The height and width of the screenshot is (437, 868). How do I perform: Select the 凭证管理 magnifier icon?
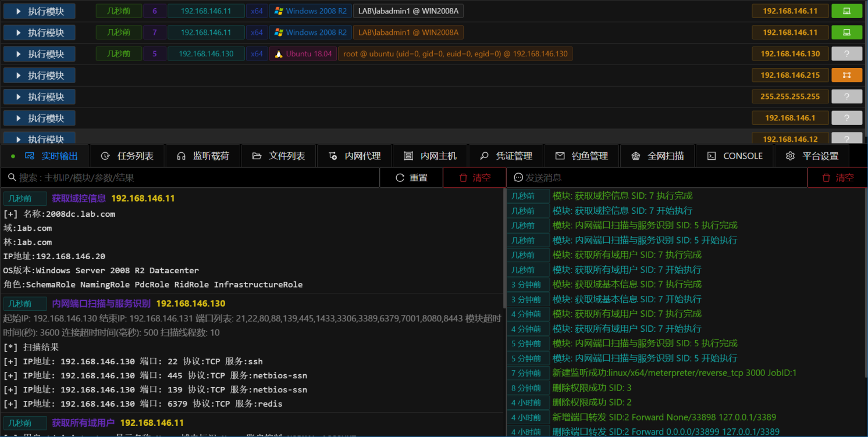(483, 155)
